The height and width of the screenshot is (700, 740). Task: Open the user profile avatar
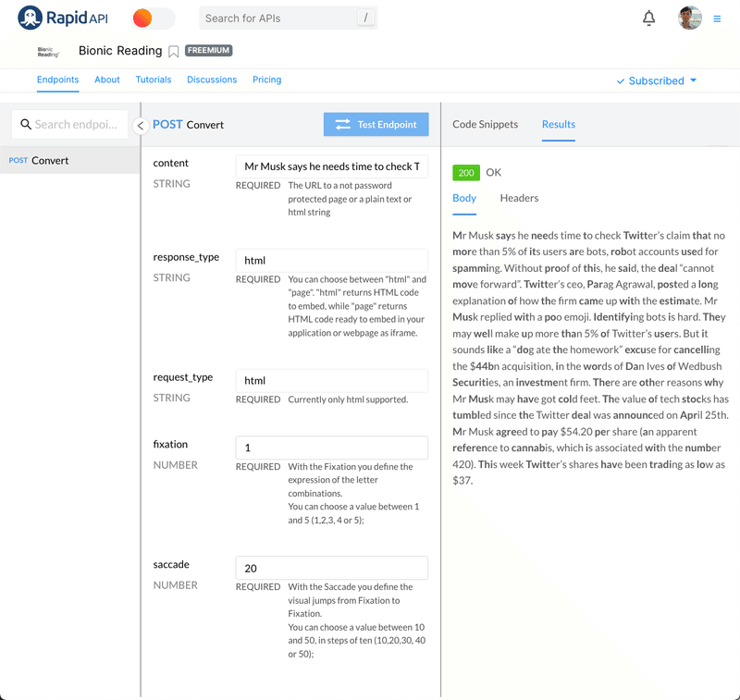tap(689, 18)
